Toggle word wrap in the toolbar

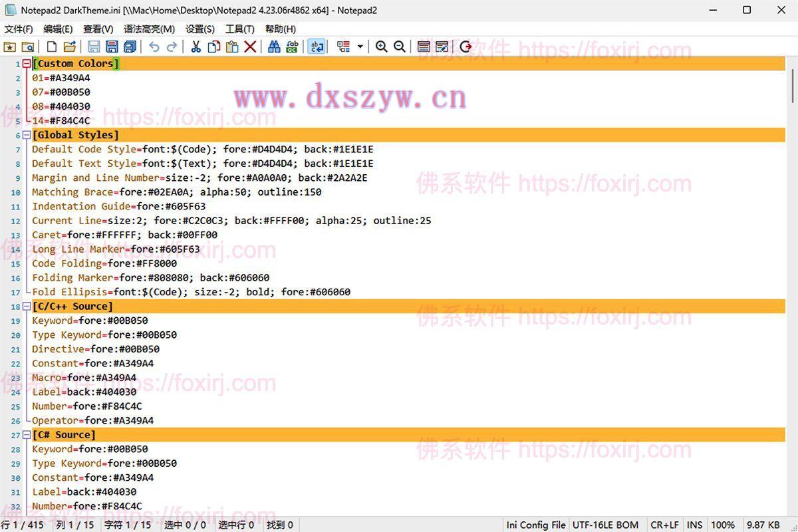click(317, 47)
